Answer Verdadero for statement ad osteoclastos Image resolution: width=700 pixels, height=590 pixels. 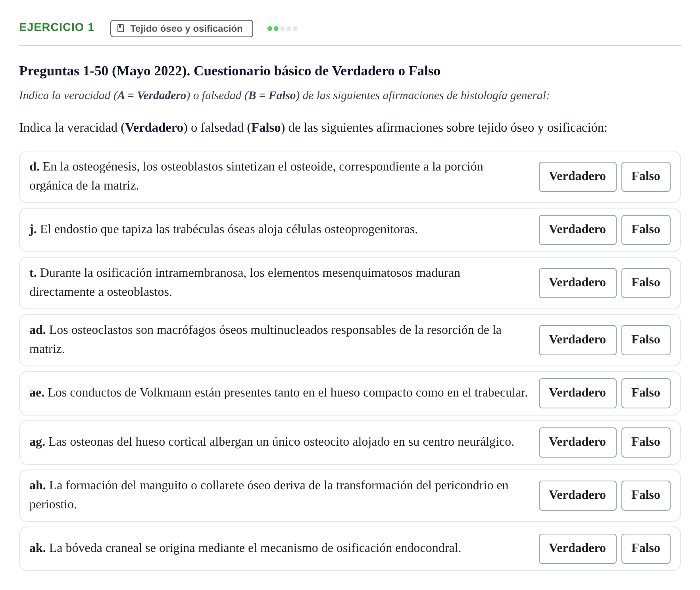(577, 340)
